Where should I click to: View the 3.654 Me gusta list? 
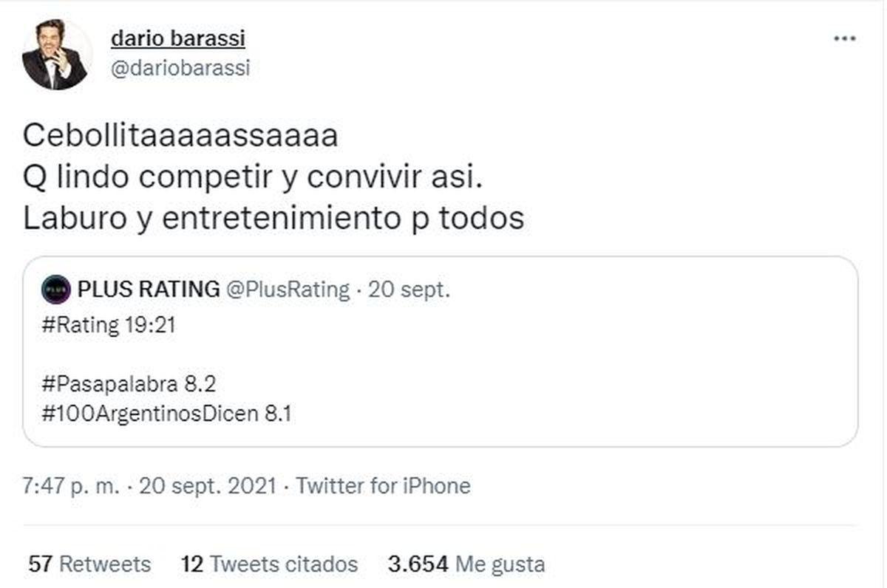(466, 564)
